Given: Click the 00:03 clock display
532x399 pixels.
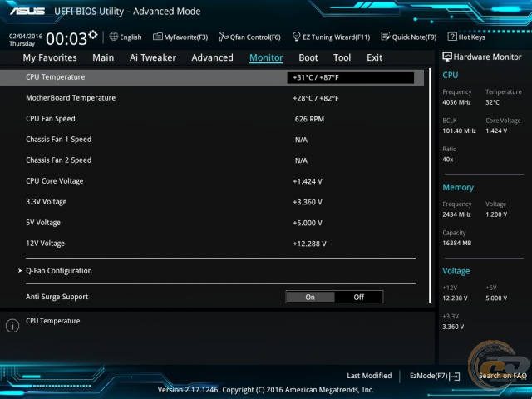Looking at the screenshot, I should [66, 39].
